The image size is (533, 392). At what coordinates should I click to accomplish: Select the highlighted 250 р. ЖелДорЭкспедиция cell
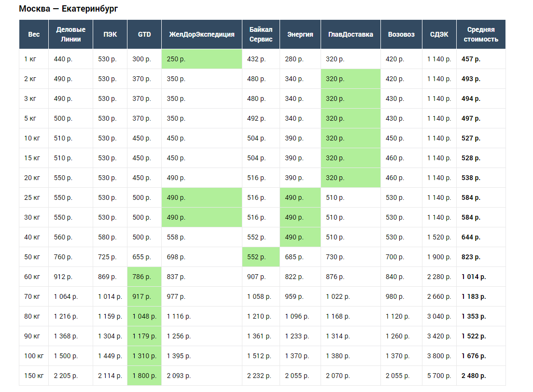click(202, 59)
